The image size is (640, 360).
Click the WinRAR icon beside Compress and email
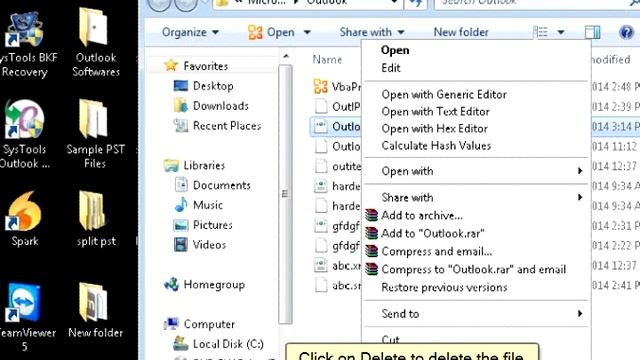pos(371,251)
